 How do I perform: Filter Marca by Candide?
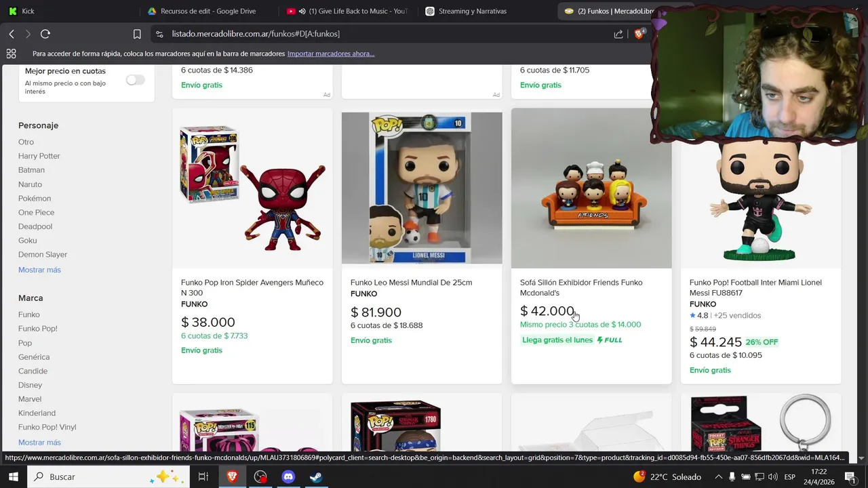pyautogui.click(x=33, y=371)
